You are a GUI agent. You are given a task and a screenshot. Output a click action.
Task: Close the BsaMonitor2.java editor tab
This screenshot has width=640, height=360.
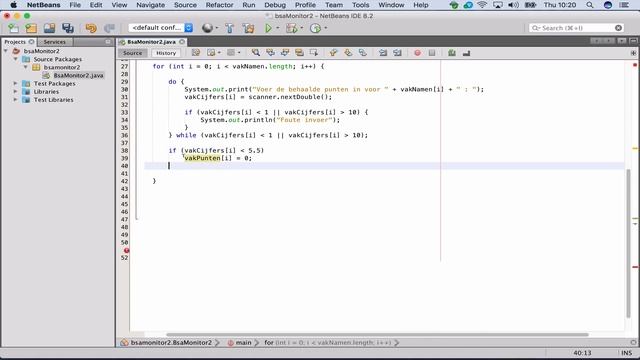[182, 42]
